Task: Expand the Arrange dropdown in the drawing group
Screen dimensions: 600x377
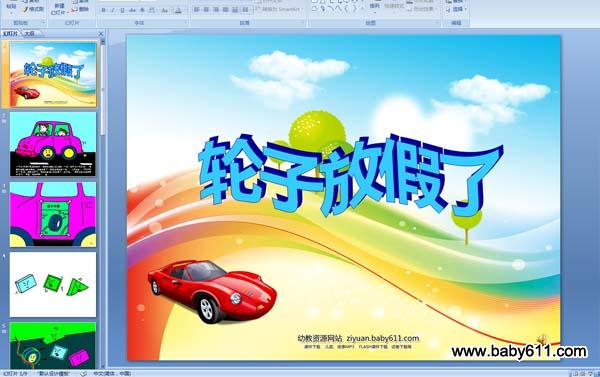Action: [x=375, y=7]
